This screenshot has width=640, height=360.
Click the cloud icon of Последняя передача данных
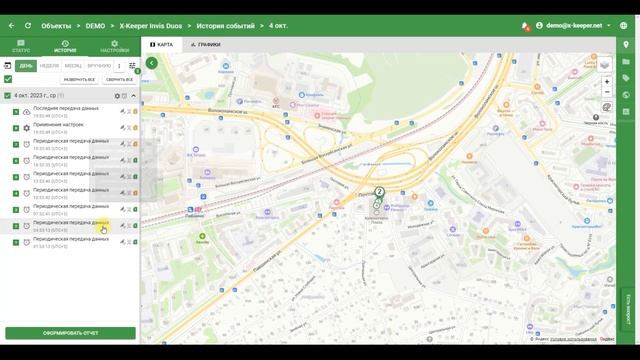[27, 112]
